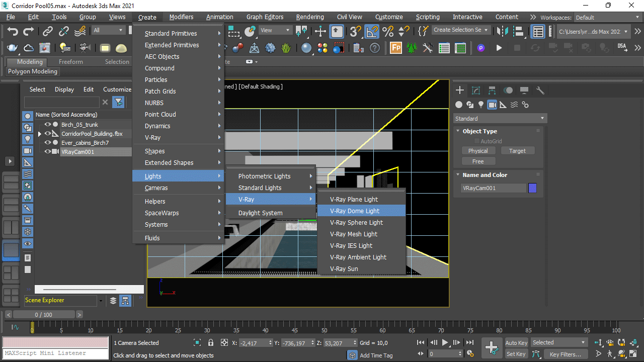Click the Key Filters button

[x=566, y=354]
